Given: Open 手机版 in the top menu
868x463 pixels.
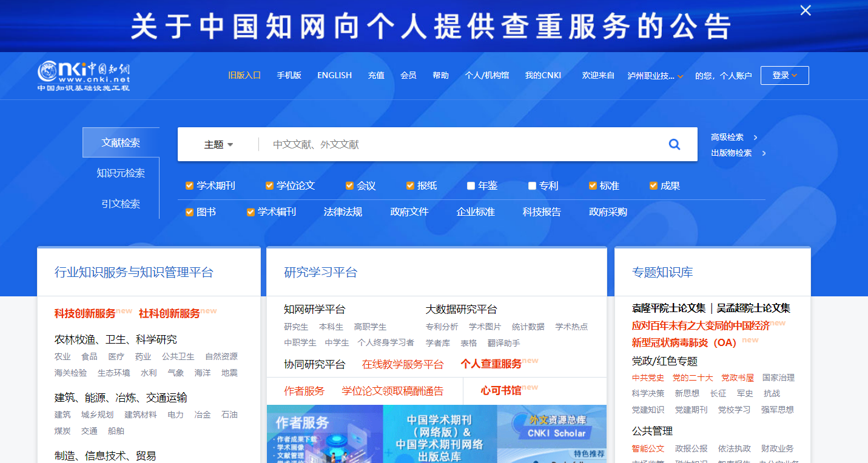Looking at the screenshot, I should click(289, 75).
